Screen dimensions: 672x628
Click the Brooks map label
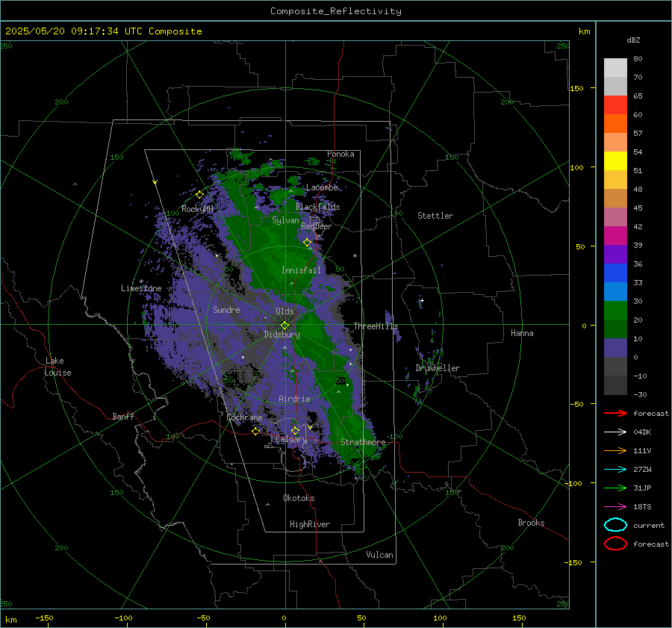click(531, 523)
